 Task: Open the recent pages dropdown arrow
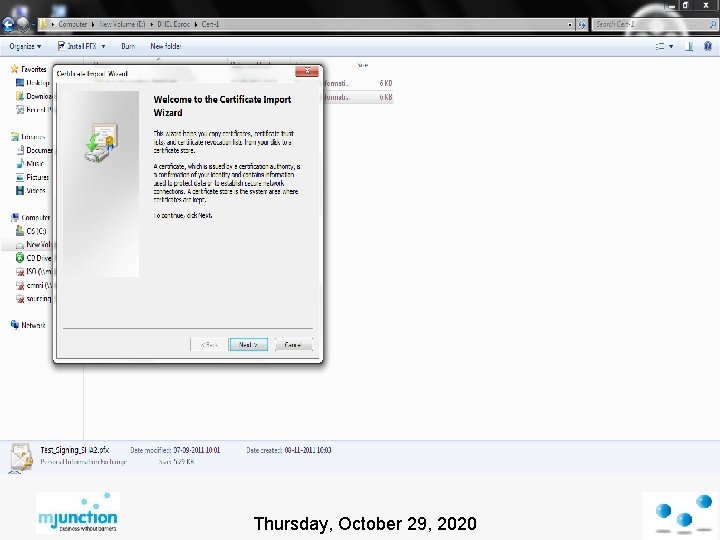point(34,24)
